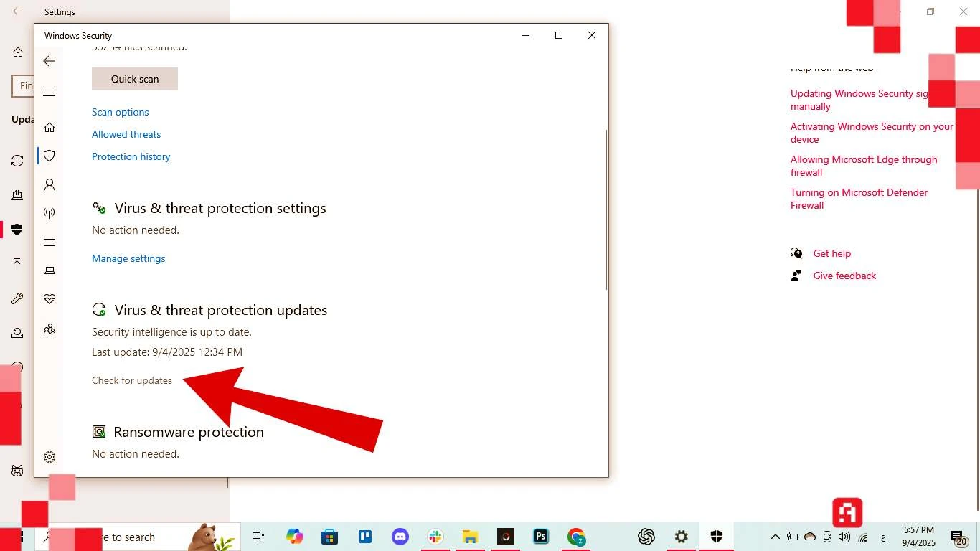Open Windows Security settings gear
Screen dimensions: 980x551
tap(50, 457)
